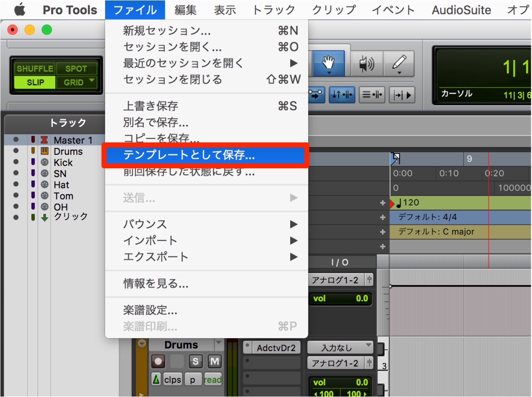Choose セッションを閉じる menu item
The height and width of the screenshot is (397, 532).
(207, 79)
